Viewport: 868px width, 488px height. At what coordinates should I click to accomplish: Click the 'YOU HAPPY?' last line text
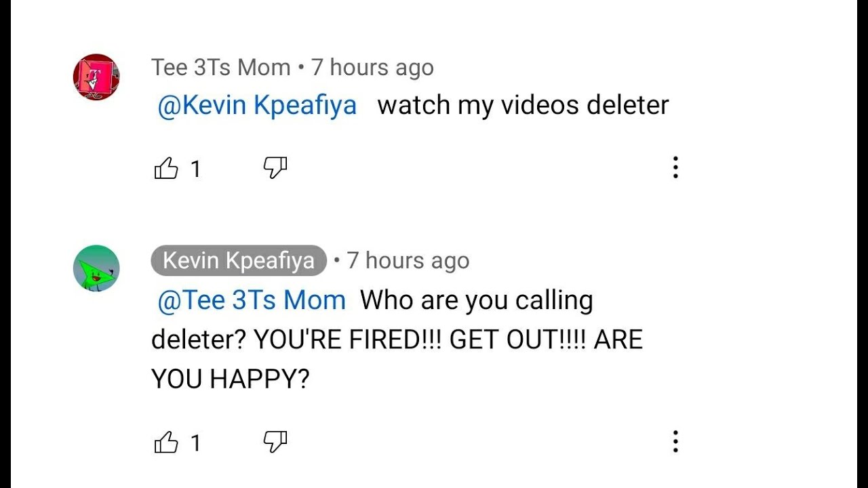231,380
